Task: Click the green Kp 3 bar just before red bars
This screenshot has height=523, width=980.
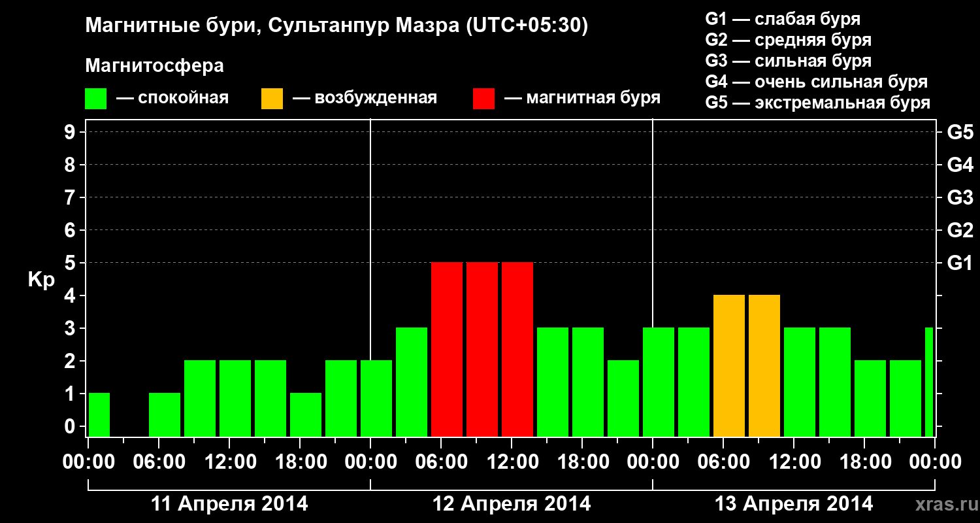Action: point(412,382)
